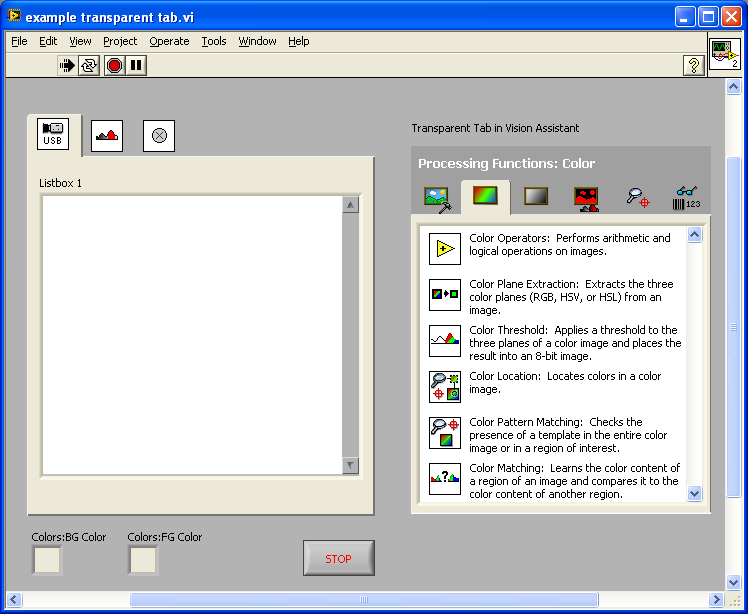This screenshot has height=614, width=748.
Task: Click the Listbox 1 scroll down arrow
Action: 350,465
